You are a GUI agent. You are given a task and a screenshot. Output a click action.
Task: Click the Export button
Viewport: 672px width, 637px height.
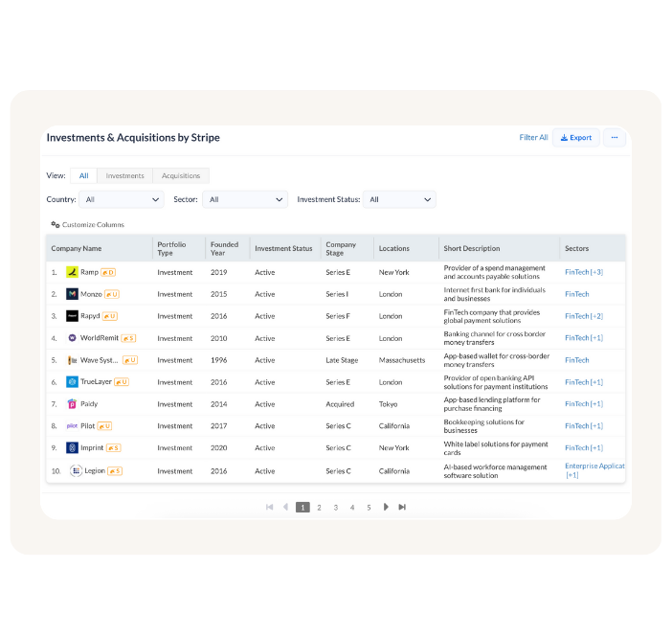pos(576,138)
